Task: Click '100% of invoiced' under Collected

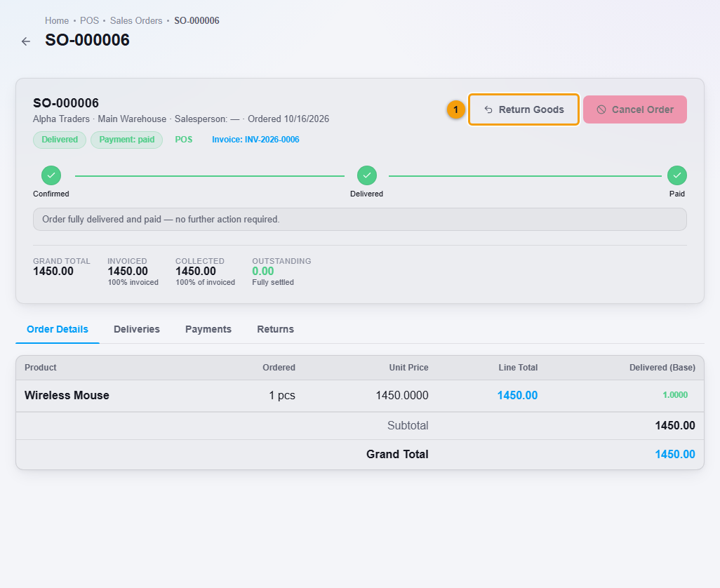Action: tap(205, 282)
